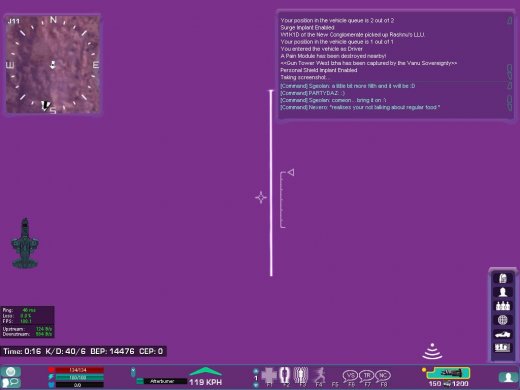Image resolution: width=520 pixels, height=390 pixels.
Task: Open the global map globe icon
Action: [503, 320]
